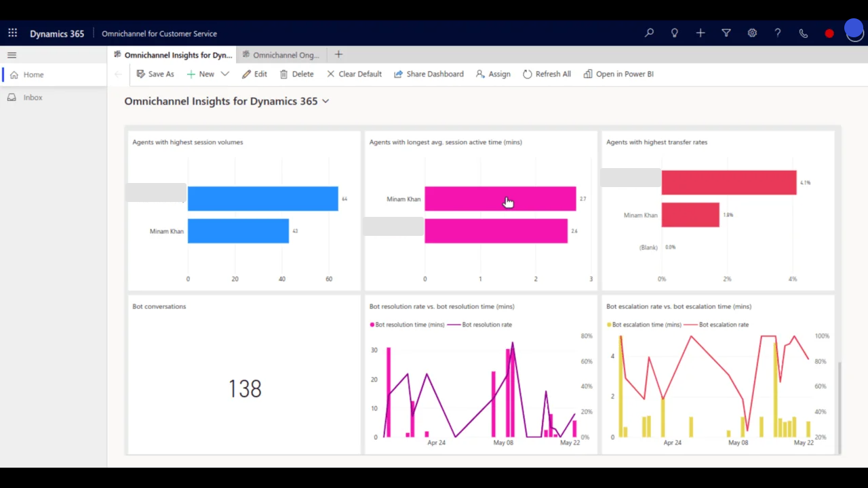The width and height of the screenshot is (868, 488).
Task: Select Minam Khan pink session time bar
Action: [x=500, y=199]
